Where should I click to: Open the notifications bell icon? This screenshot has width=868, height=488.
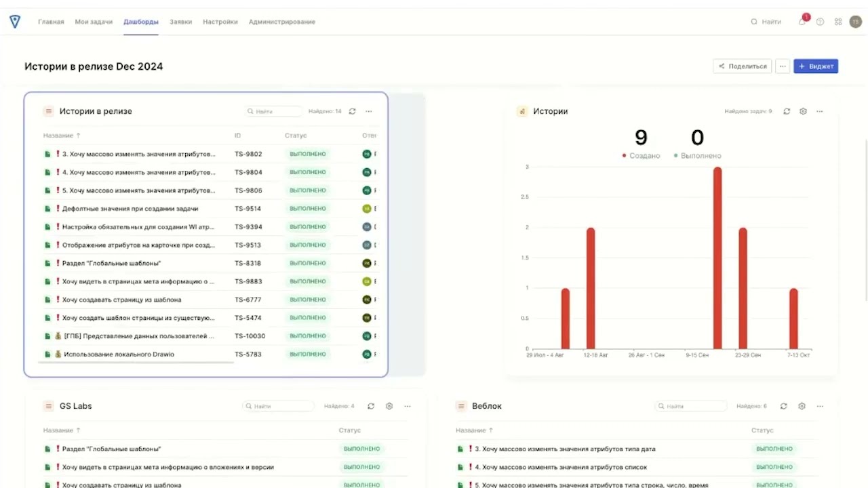click(802, 22)
